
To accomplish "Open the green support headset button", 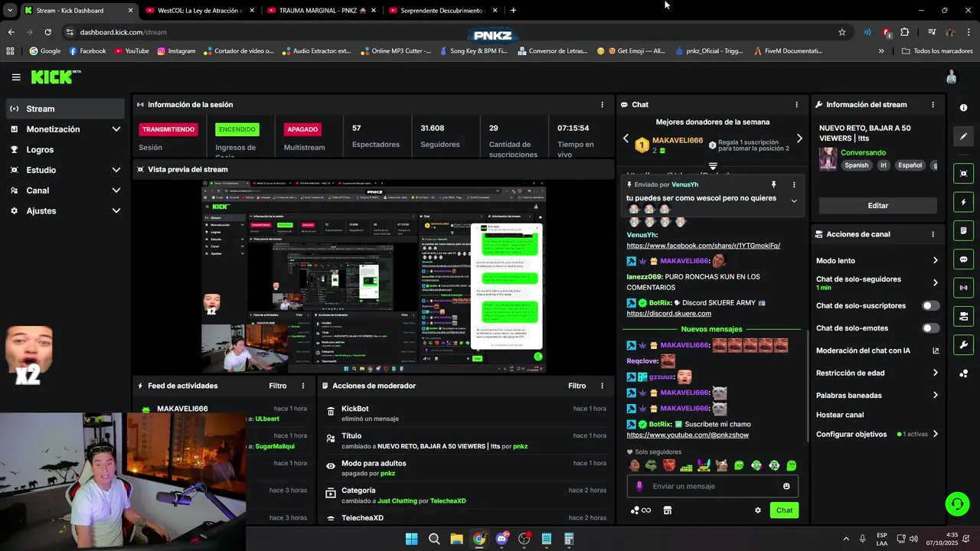I will [x=956, y=504].
